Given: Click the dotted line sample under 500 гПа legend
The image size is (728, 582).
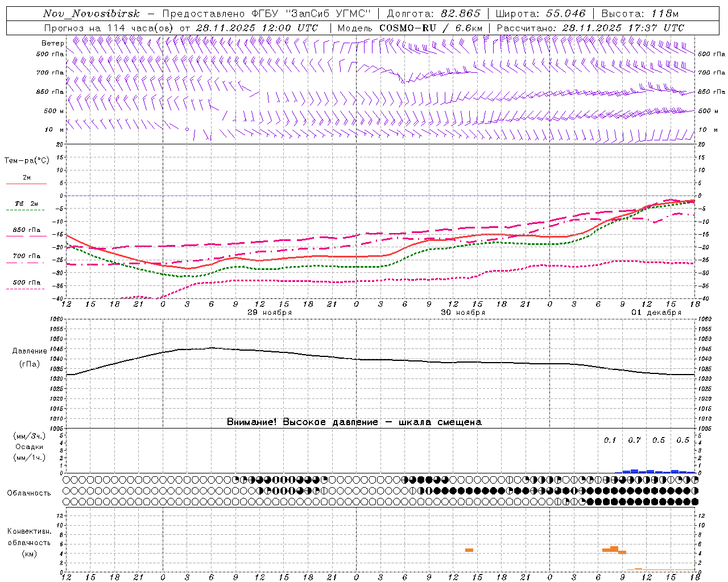Looking at the screenshot, I should [26, 289].
